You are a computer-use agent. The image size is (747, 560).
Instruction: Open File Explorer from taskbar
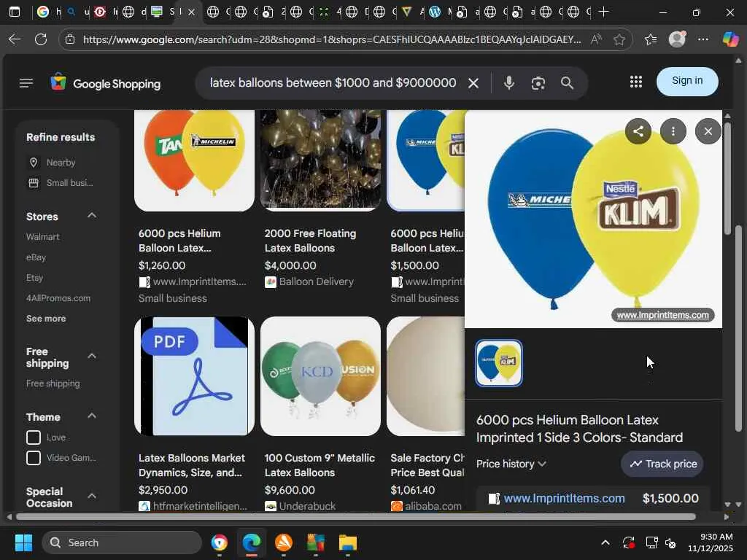[x=348, y=542]
